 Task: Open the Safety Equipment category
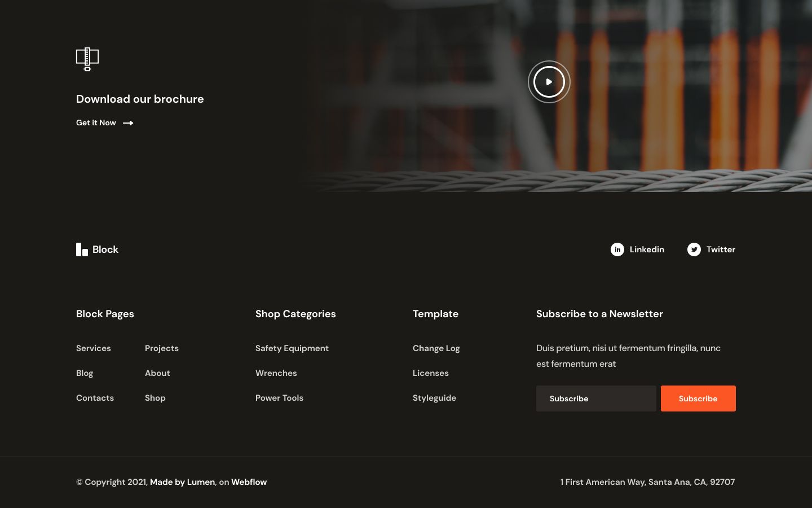tap(292, 348)
